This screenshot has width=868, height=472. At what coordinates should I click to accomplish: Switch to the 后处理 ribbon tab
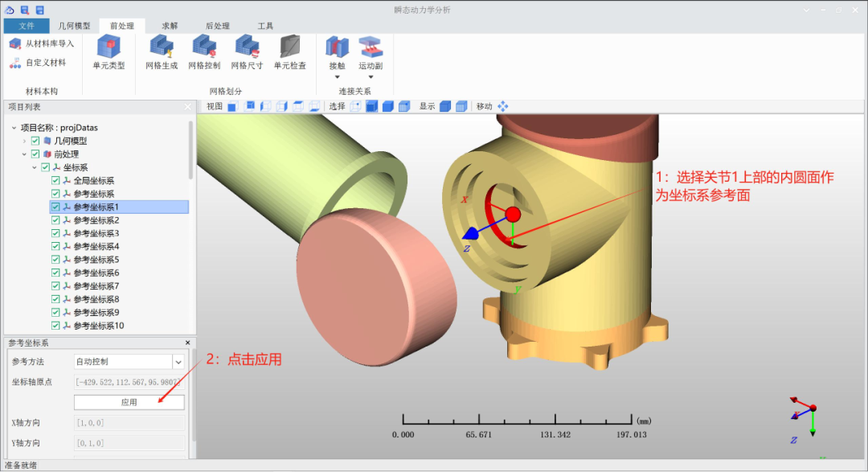218,26
